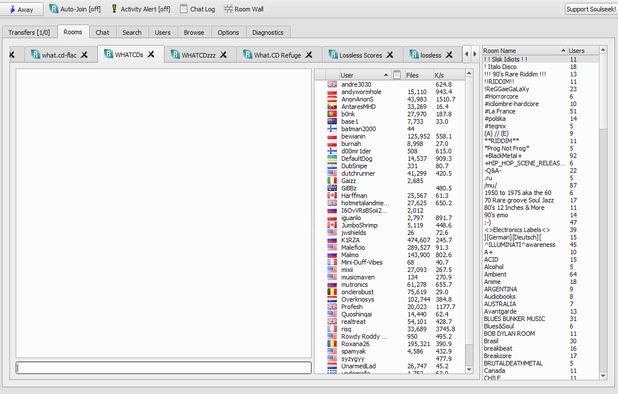This screenshot has width=618, height=394.
Task: Select the '90's emo' room
Action: 541,215
